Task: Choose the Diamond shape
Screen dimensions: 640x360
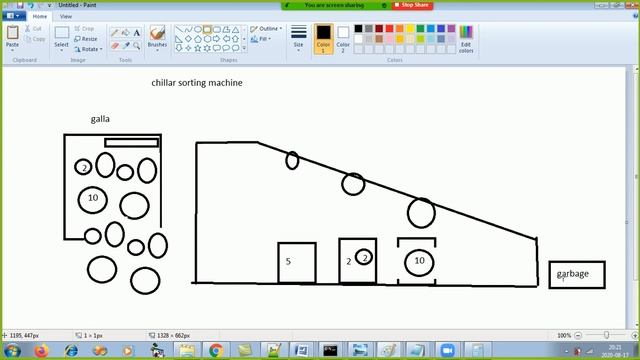Action: pyautogui.click(x=188, y=39)
